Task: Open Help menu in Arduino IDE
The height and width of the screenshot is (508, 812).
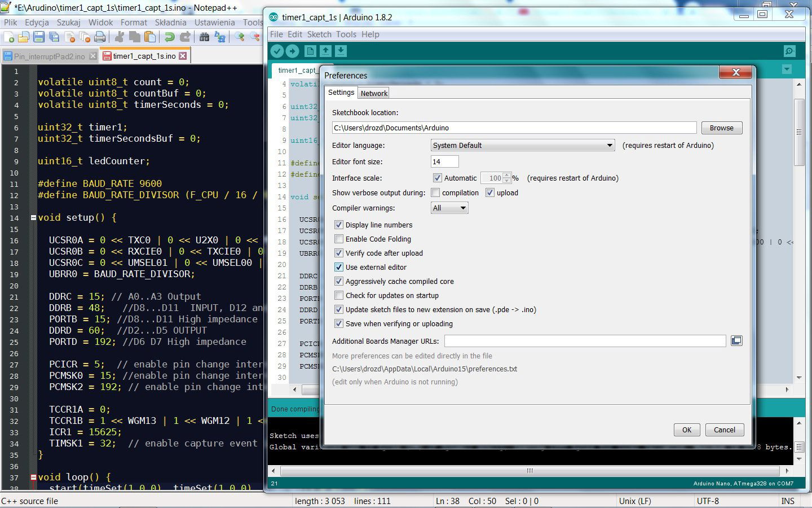Action: (x=370, y=34)
